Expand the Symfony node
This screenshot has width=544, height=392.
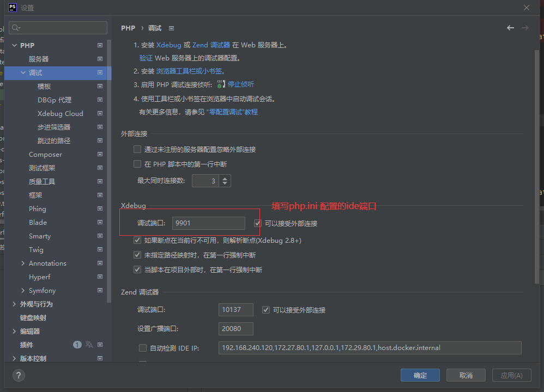pyautogui.click(x=23, y=290)
